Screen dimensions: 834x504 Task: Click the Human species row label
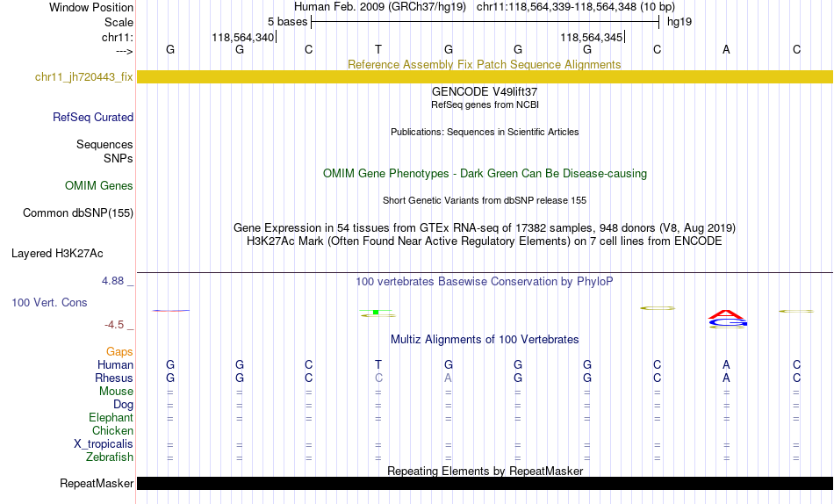(x=115, y=364)
